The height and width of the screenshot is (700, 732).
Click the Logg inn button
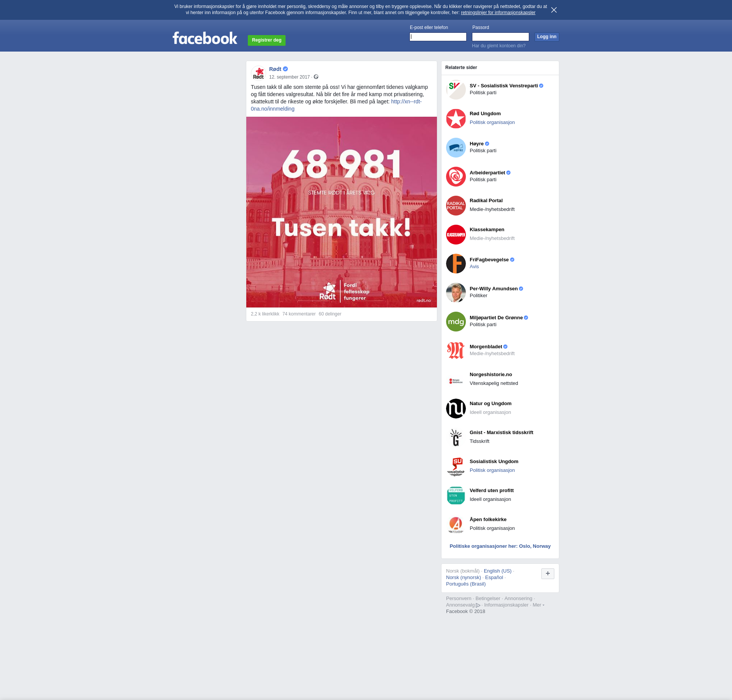tap(547, 37)
